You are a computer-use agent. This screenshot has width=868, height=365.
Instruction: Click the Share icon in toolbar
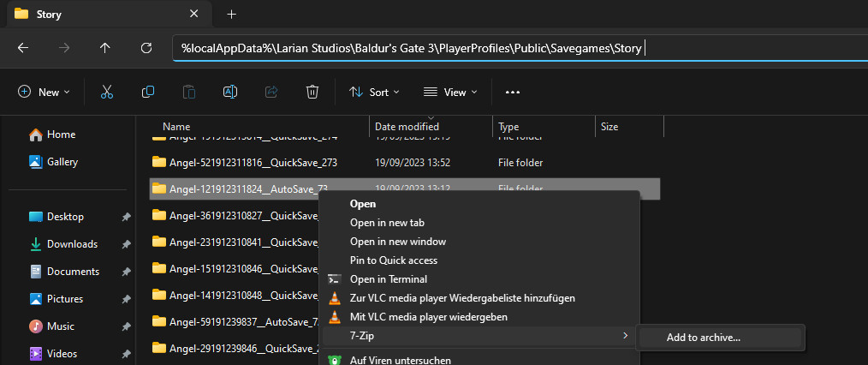(271, 92)
